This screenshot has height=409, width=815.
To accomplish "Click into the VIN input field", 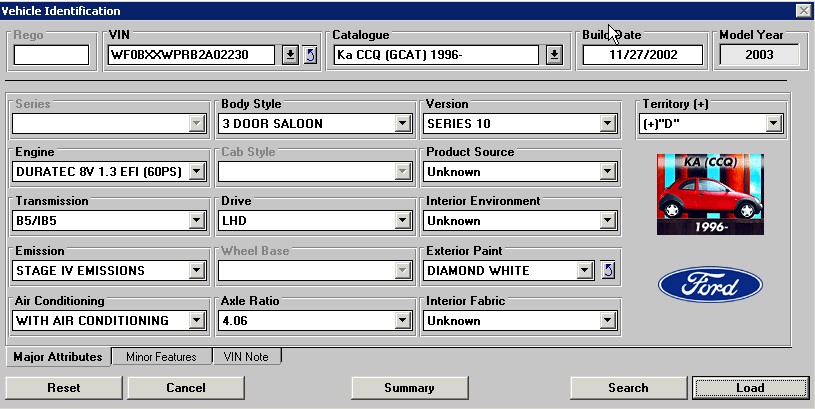I will click(190, 55).
